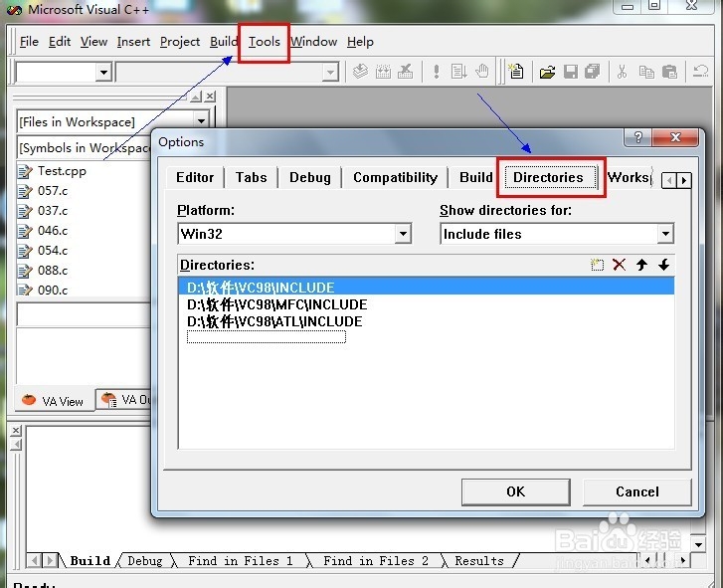Click the Symbols in Workspace field
The height and width of the screenshot is (588, 723).
[x=85, y=147]
